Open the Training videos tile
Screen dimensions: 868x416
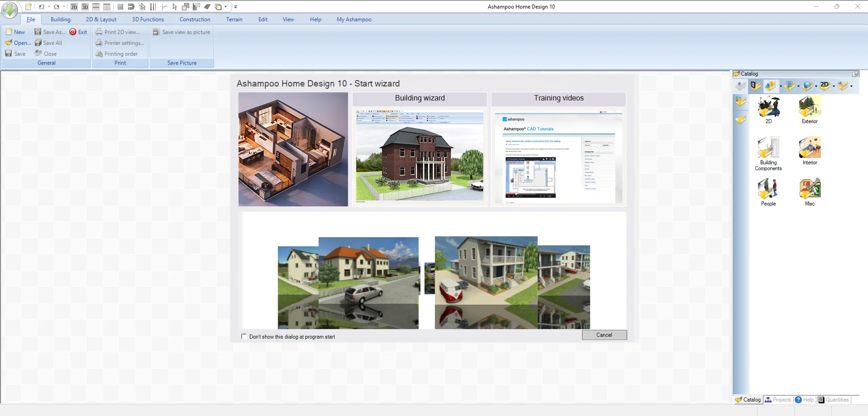[x=558, y=149]
